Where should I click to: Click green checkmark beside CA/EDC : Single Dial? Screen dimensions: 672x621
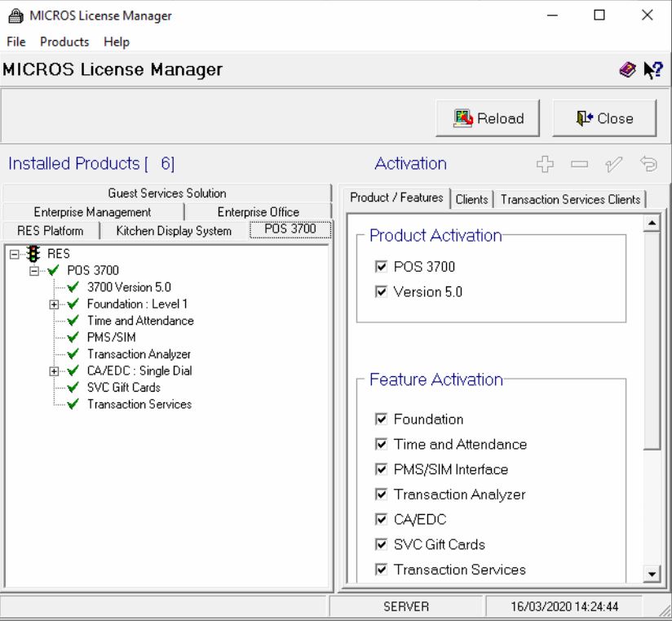click(73, 370)
